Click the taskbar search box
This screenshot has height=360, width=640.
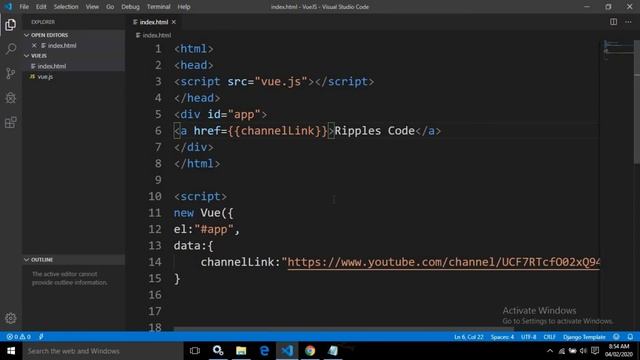pyautogui.click(x=102, y=351)
